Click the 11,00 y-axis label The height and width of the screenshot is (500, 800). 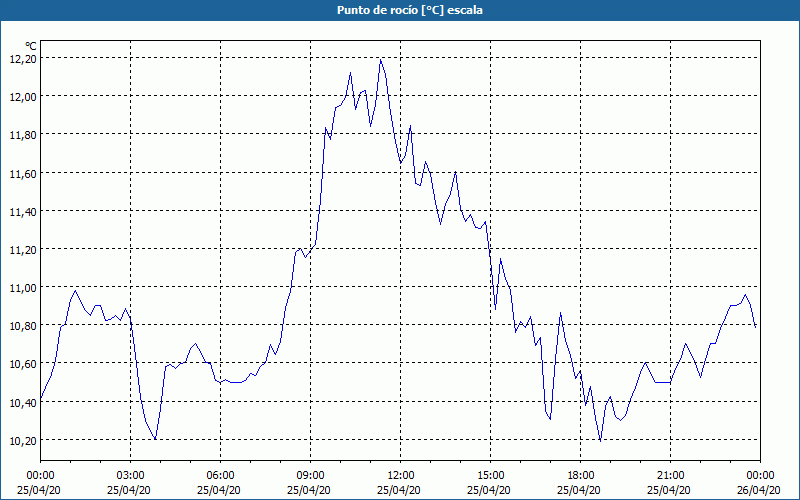[23, 288]
